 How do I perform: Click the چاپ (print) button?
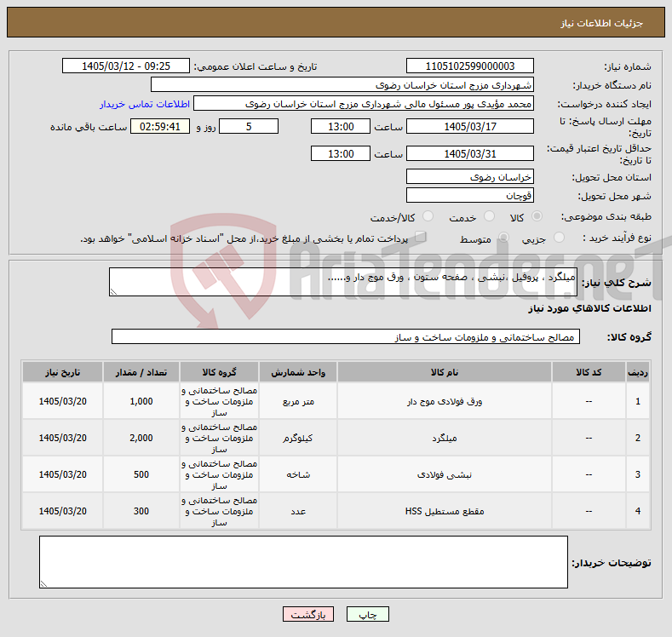(x=367, y=615)
